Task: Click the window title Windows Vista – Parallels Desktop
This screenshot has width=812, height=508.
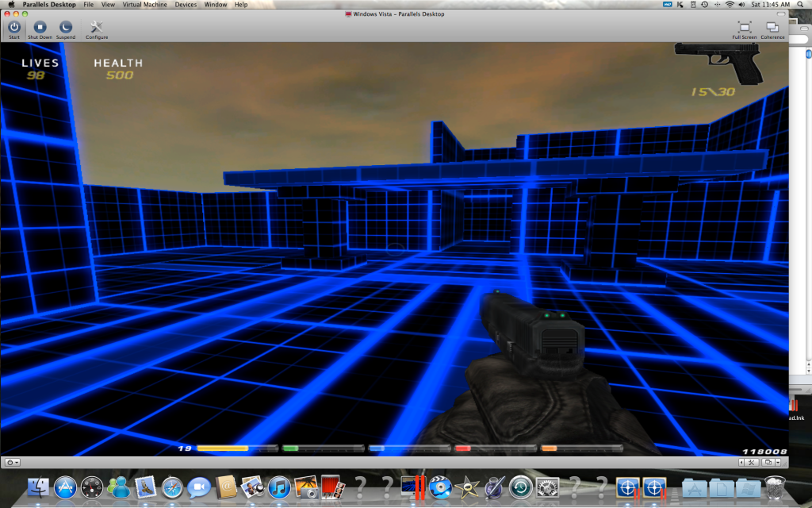Action: click(x=398, y=14)
